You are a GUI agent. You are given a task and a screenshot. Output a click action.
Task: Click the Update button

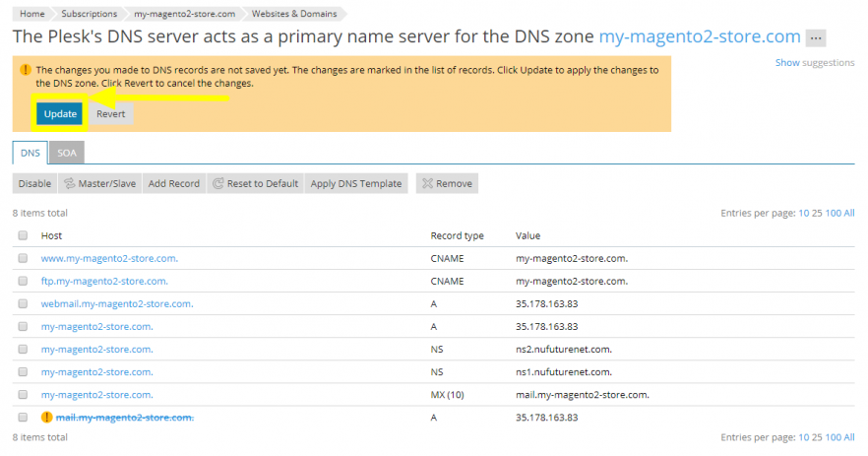pyautogui.click(x=60, y=114)
